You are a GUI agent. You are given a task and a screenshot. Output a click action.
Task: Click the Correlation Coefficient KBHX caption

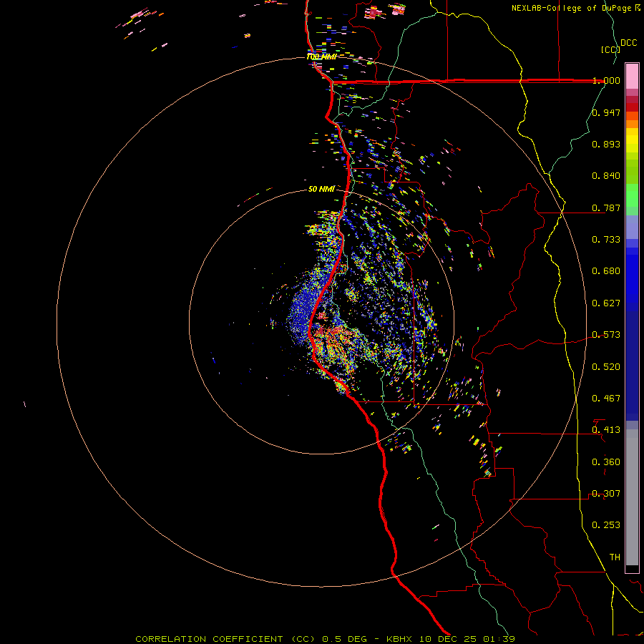[325, 639]
